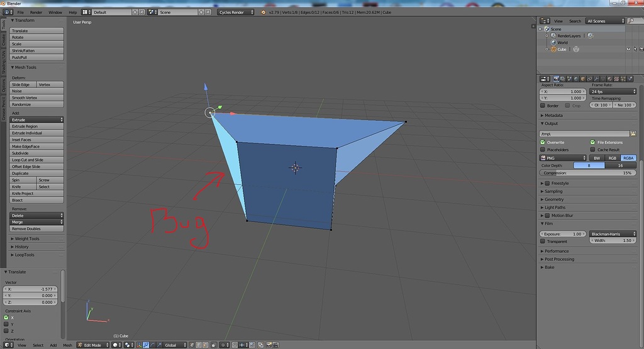Open the Render properties tab

pos(556,79)
